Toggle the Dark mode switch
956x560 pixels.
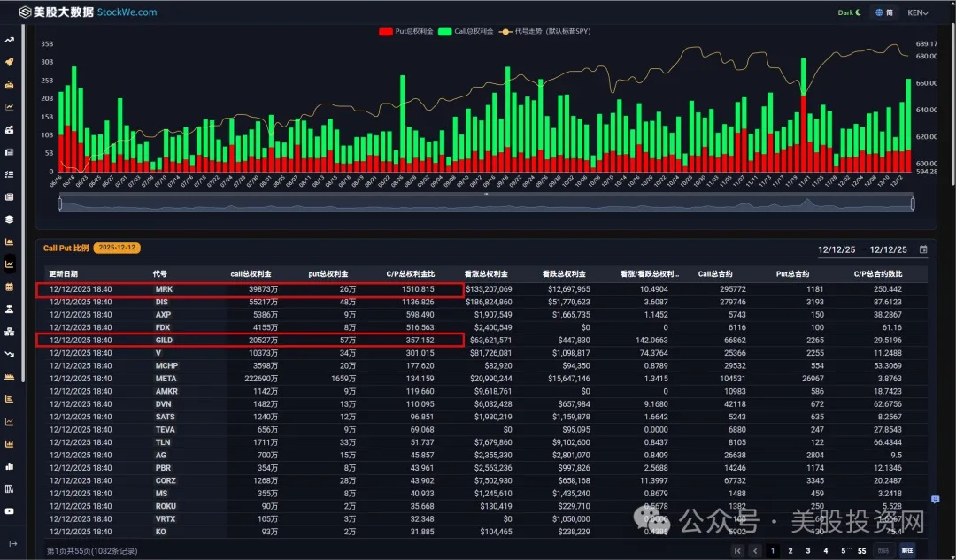(x=849, y=12)
